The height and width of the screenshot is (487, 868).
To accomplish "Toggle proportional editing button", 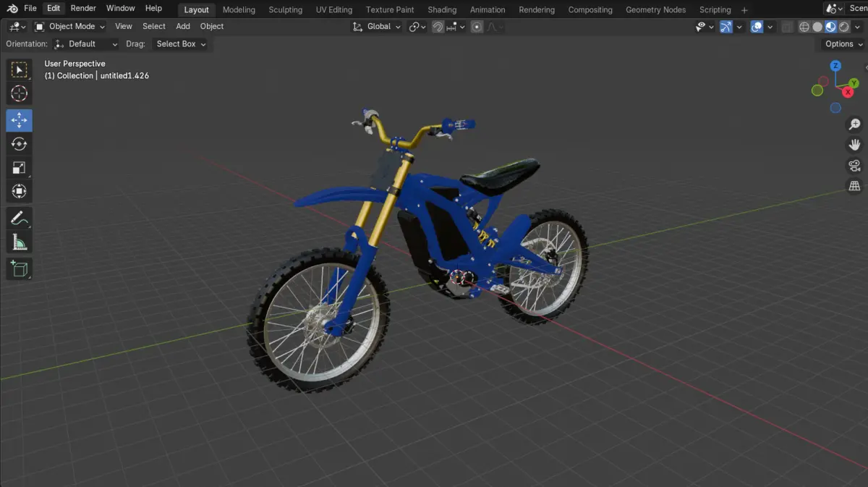I will 477,27.
